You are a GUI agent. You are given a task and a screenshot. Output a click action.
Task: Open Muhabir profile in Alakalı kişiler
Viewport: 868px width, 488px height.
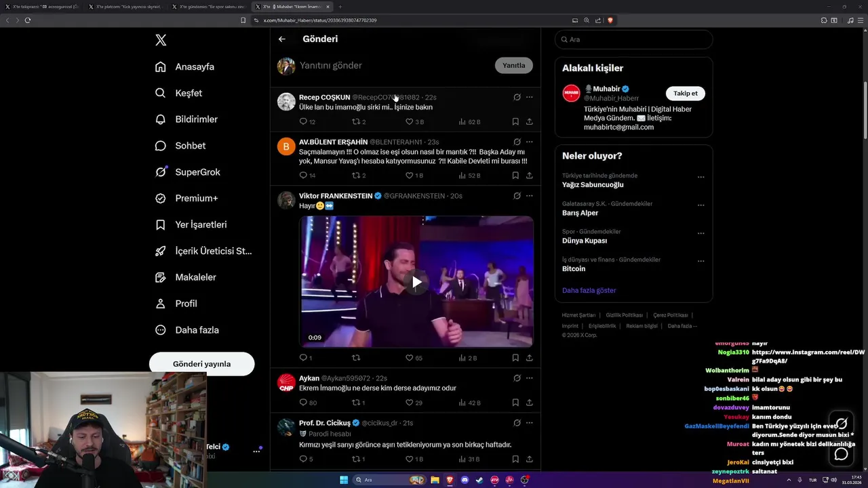point(607,89)
